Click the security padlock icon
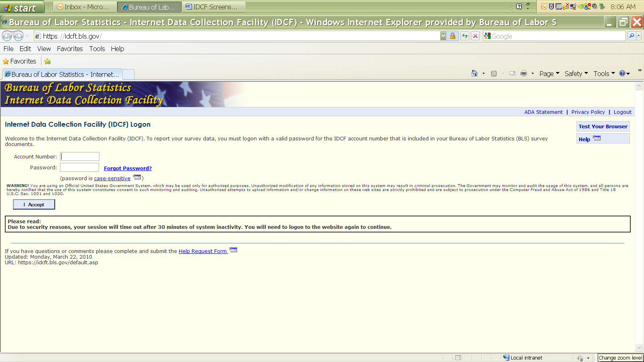This screenshot has width=644, height=362. pyautogui.click(x=452, y=36)
